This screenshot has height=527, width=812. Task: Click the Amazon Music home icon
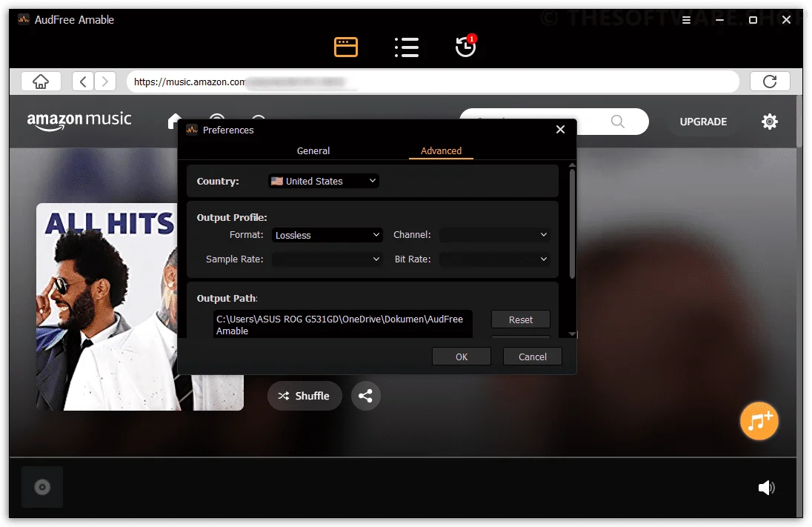[175, 121]
